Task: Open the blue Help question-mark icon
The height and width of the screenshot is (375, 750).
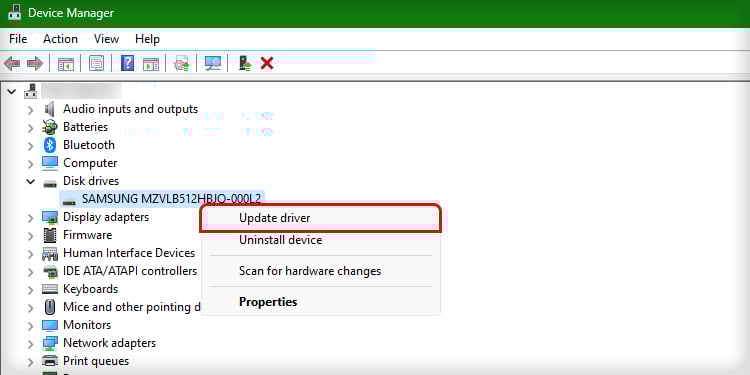Action: 127,63
